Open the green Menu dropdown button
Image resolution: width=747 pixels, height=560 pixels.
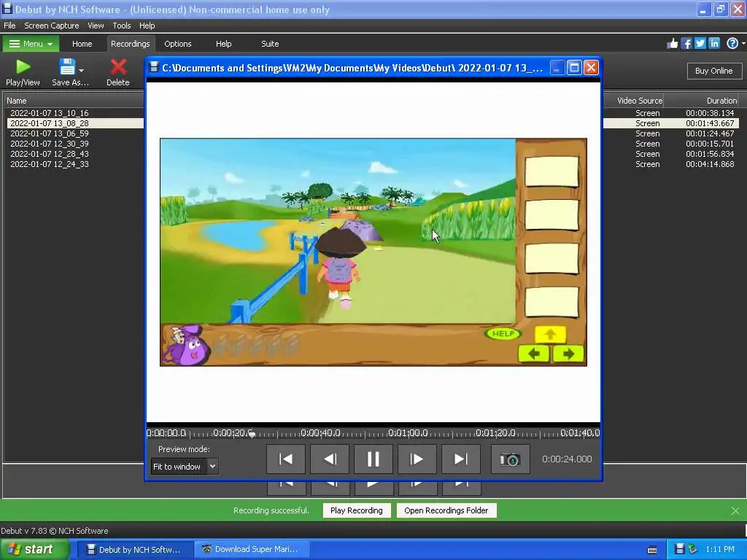31,44
